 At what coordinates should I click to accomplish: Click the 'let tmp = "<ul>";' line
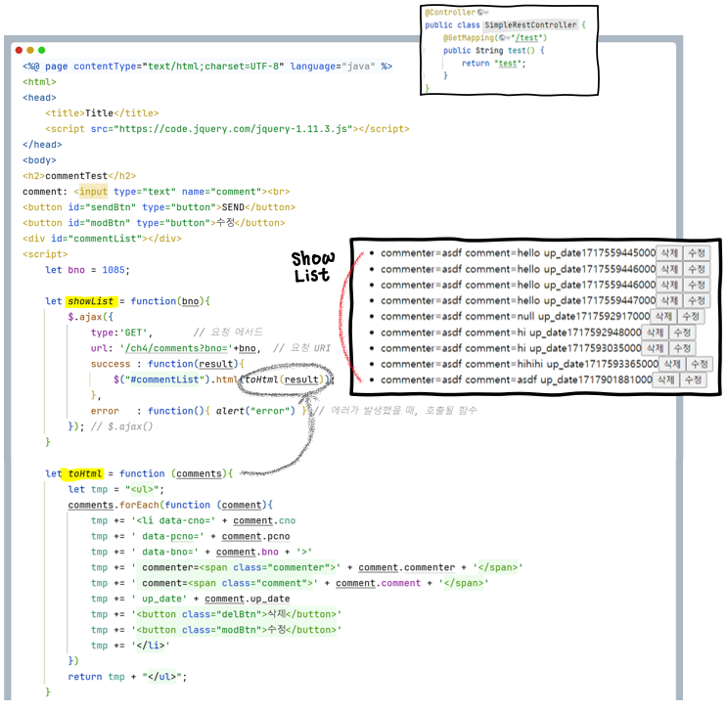pyautogui.click(x=116, y=490)
